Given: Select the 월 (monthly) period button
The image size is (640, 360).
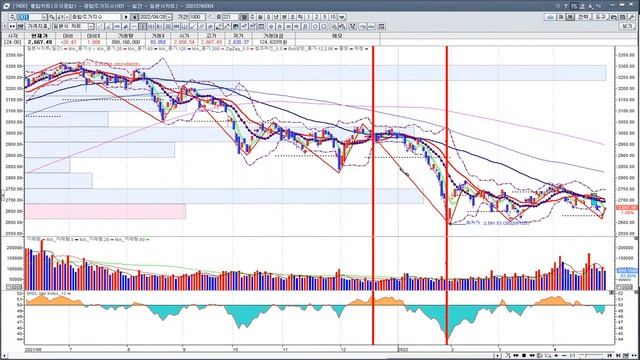Looking at the screenshot, I should pos(260,17).
